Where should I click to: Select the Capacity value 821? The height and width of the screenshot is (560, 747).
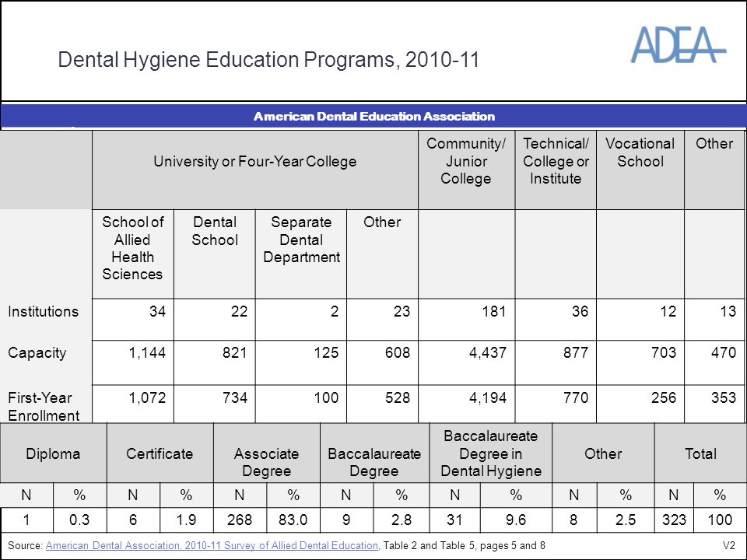235,353
